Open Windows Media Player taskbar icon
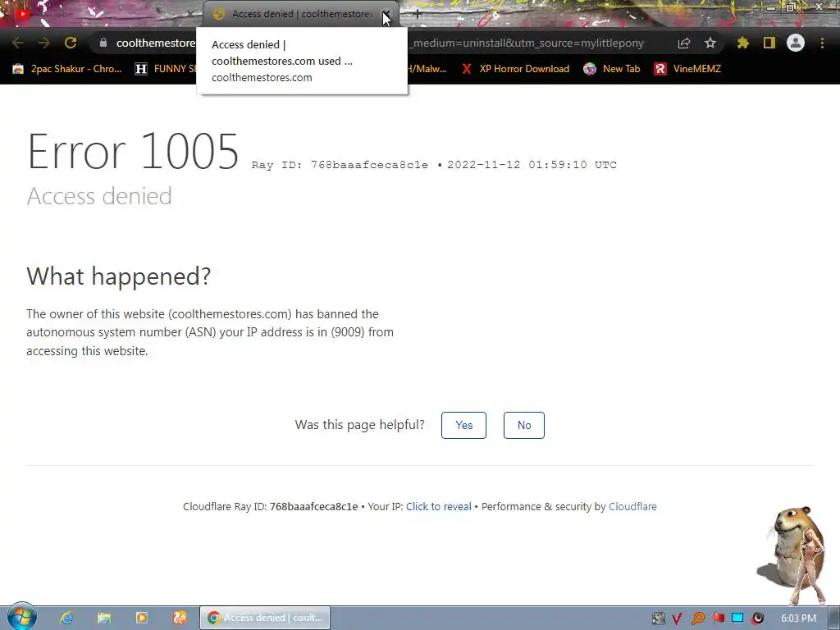Screen dimensions: 840x630 click(142, 618)
